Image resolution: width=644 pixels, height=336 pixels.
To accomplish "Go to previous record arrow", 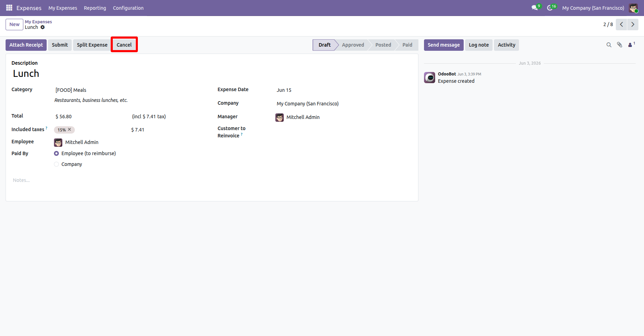I will (x=621, y=24).
